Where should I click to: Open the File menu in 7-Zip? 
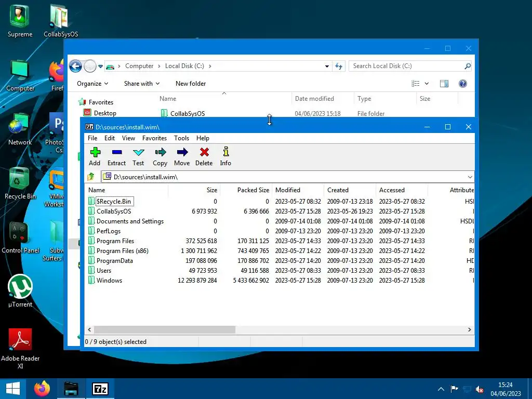coord(92,138)
